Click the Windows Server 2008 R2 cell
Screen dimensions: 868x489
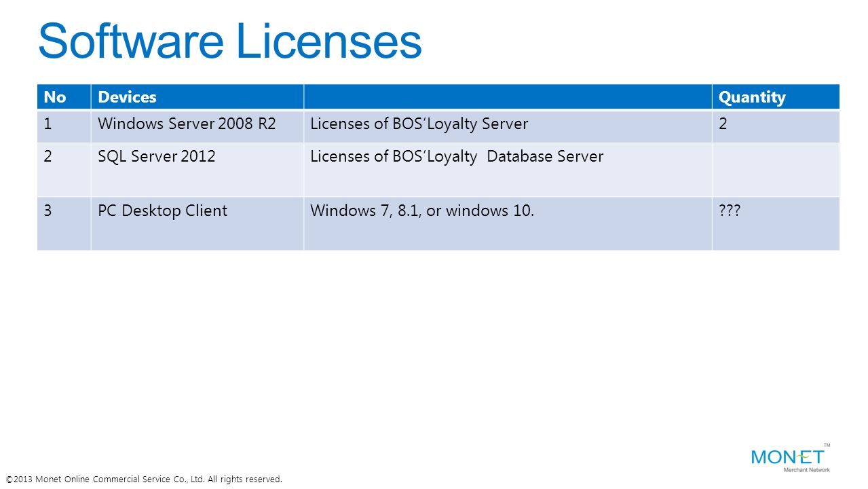point(197,126)
